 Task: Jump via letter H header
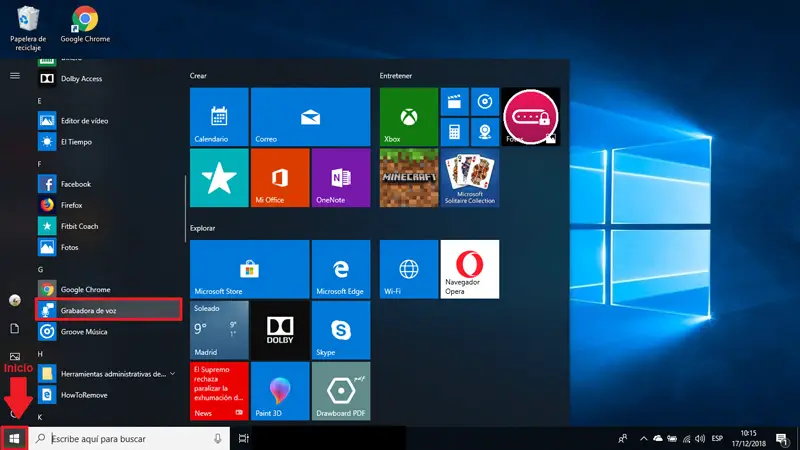40,354
